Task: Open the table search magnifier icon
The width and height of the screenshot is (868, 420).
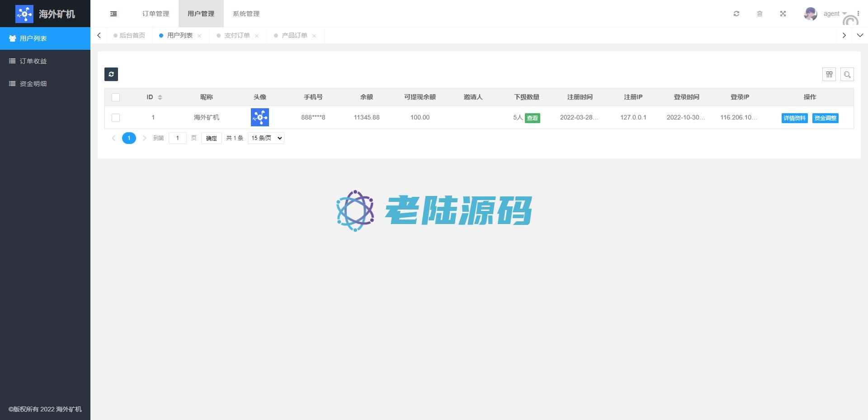Action: click(847, 74)
